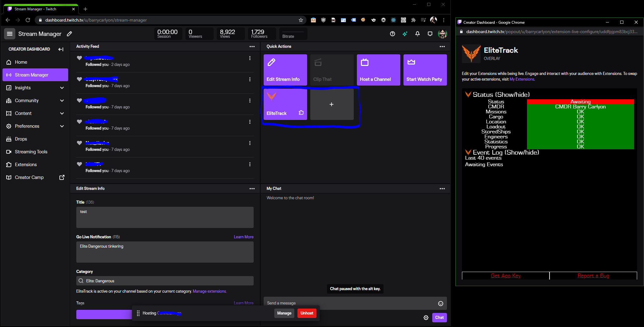Open the emote picker smiley
Screen dimensions: 644x327
click(x=441, y=304)
